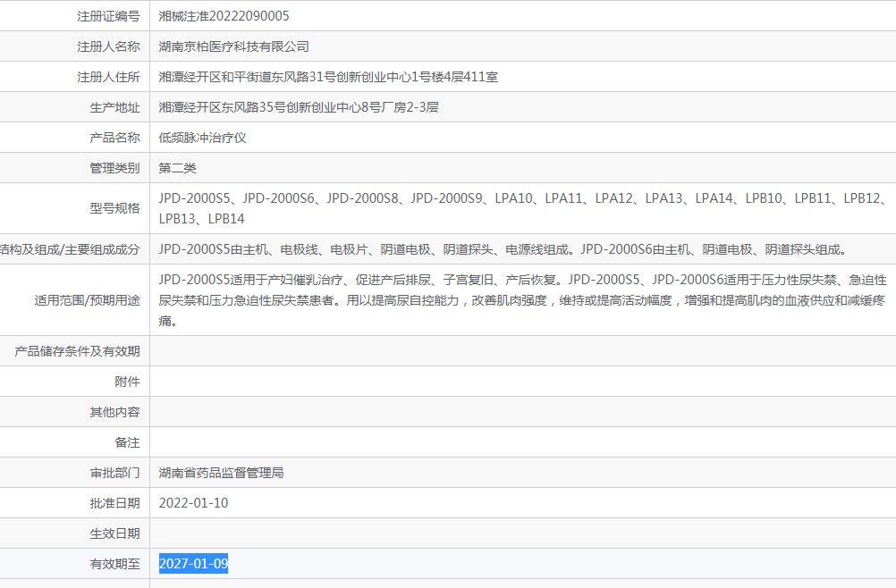
Task: Click the 型号规格 label
Action: coord(114,208)
